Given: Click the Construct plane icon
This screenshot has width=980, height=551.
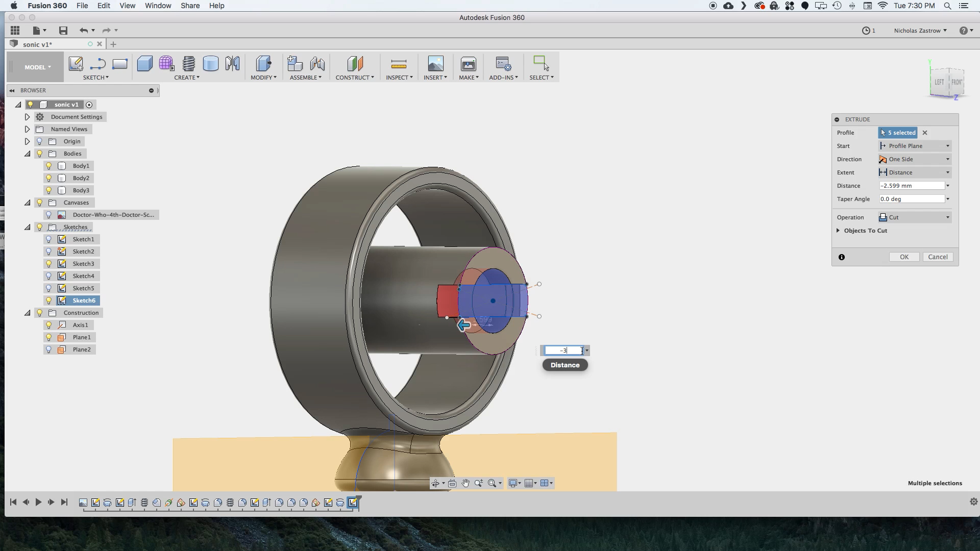Looking at the screenshot, I should coord(355,64).
